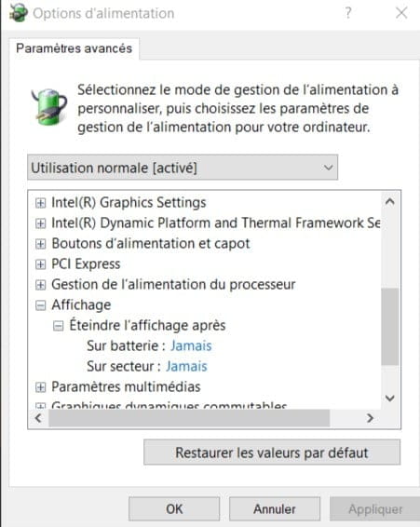Viewport: 420px width, 527px height.
Task: Expand Paramètres multimédias node
Action: tap(40, 387)
